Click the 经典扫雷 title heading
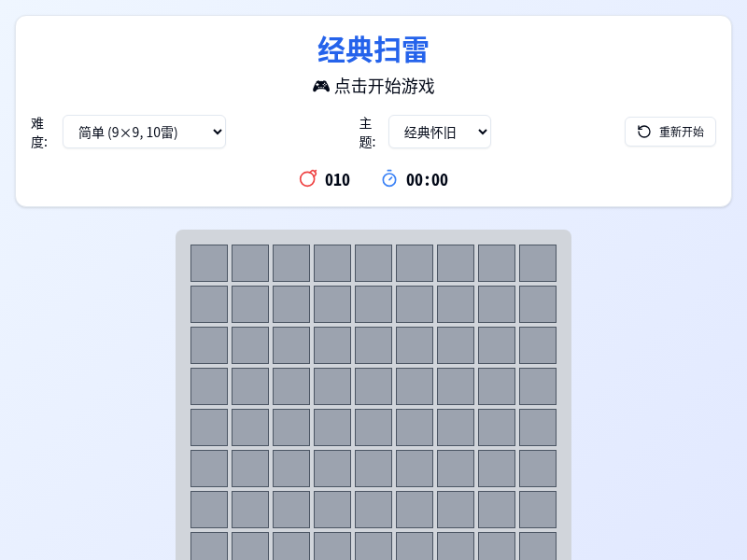 pyautogui.click(x=373, y=49)
